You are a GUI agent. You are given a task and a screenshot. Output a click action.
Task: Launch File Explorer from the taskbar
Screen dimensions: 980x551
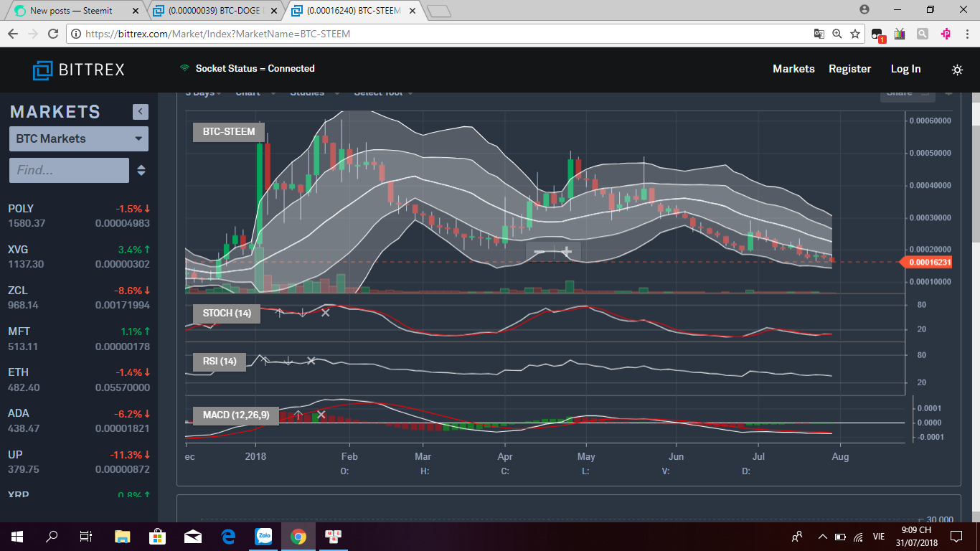tap(123, 536)
